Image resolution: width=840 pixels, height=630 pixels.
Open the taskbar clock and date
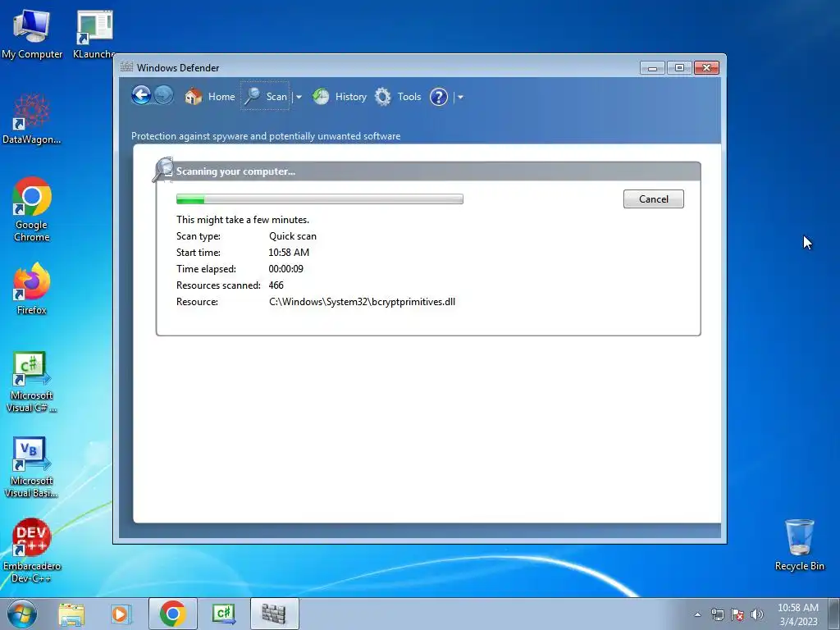[x=798, y=614]
